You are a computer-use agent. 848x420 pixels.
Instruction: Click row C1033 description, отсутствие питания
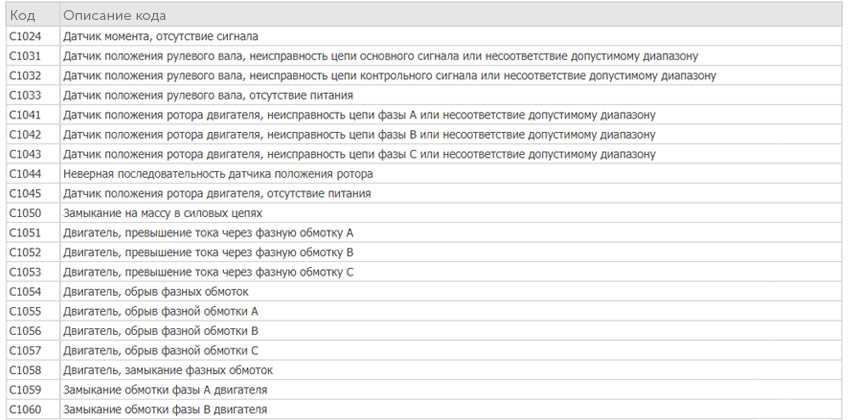[207, 95]
